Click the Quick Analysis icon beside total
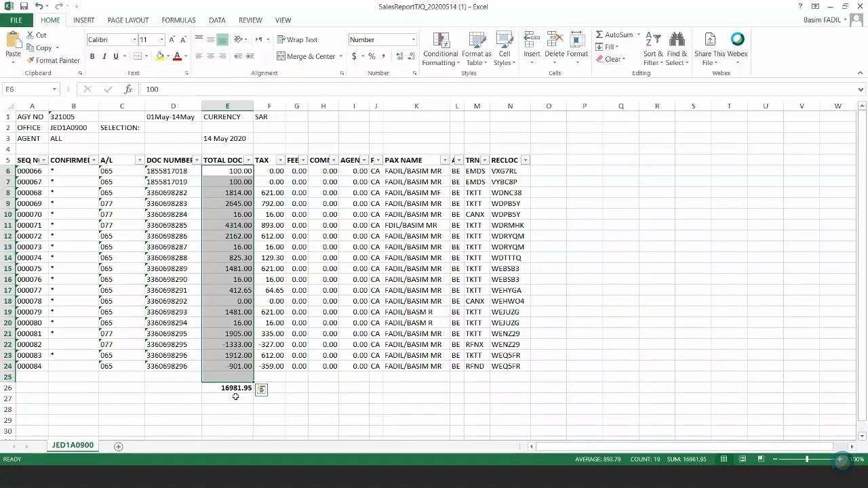 click(x=261, y=389)
